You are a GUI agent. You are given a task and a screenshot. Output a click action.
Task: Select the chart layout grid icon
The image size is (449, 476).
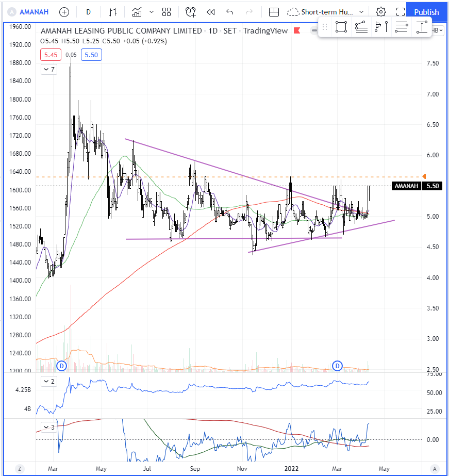coord(274,12)
